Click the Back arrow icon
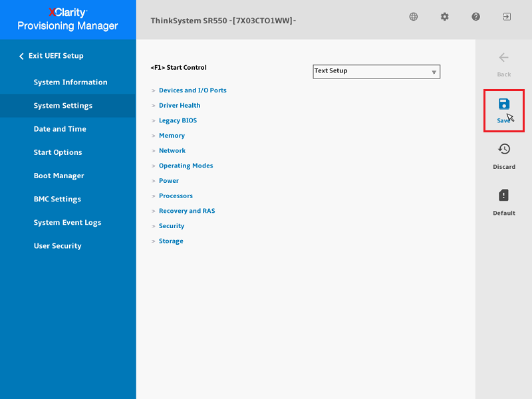 click(504, 58)
